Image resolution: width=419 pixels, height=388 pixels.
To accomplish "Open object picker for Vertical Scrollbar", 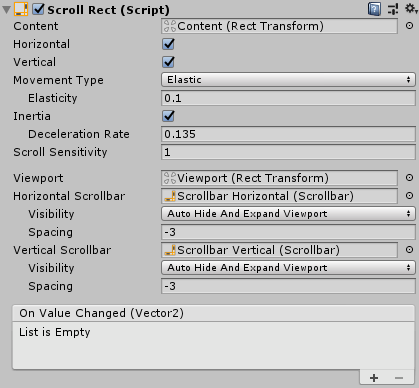I will pyautogui.click(x=409, y=250).
